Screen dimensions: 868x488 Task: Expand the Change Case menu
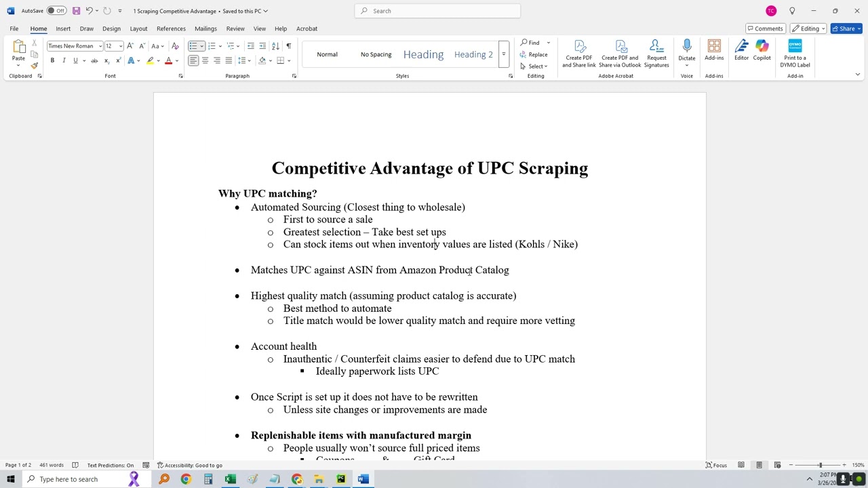[x=157, y=46]
